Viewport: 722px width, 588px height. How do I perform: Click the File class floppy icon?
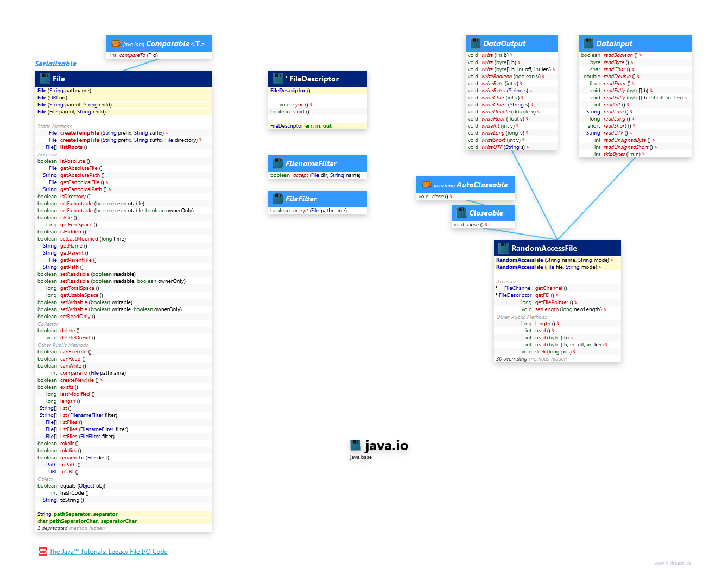(45, 79)
